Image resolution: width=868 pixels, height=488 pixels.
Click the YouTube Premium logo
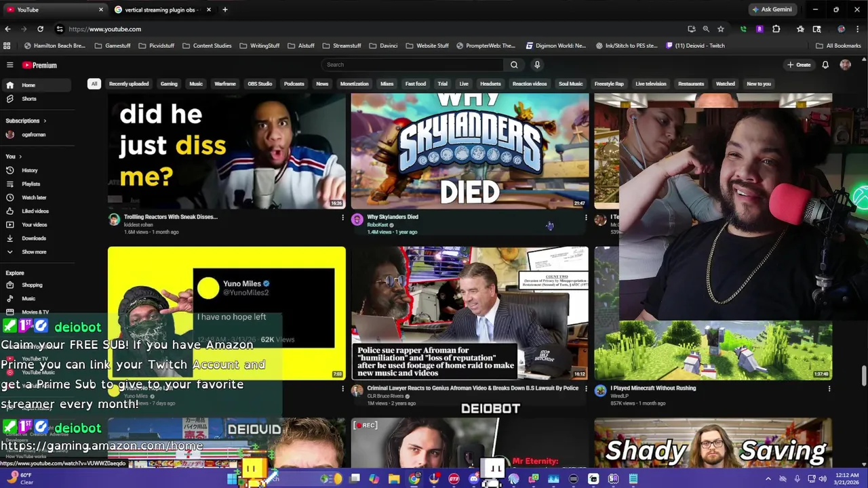pyautogui.click(x=39, y=65)
